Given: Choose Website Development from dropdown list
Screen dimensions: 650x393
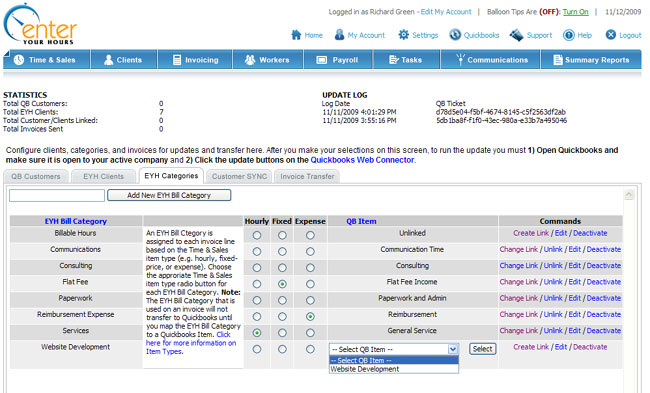Looking at the screenshot, I should pos(394,369).
